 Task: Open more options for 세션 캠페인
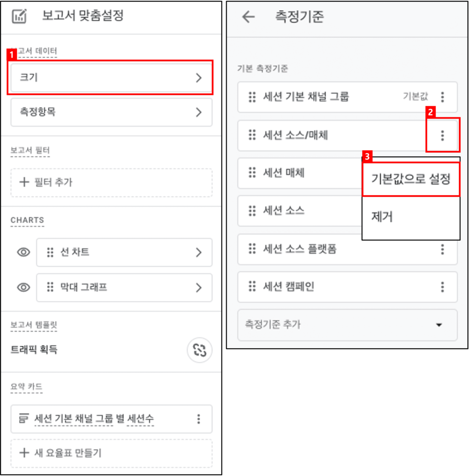point(443,286)
